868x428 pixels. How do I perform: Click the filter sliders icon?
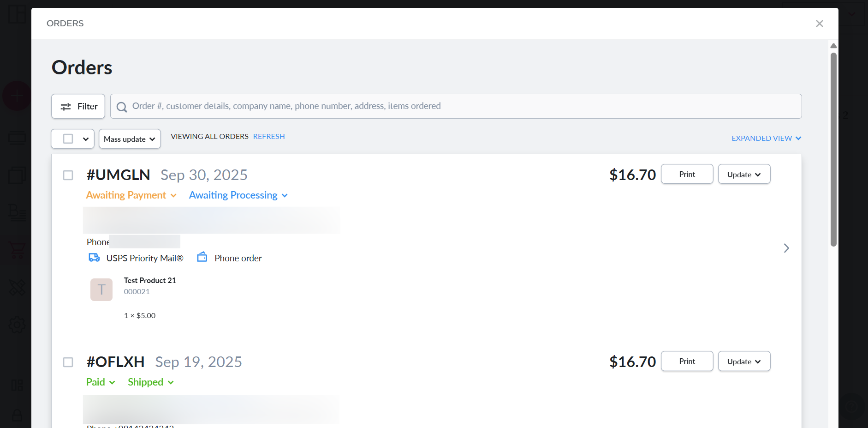(x=66, y=107)
